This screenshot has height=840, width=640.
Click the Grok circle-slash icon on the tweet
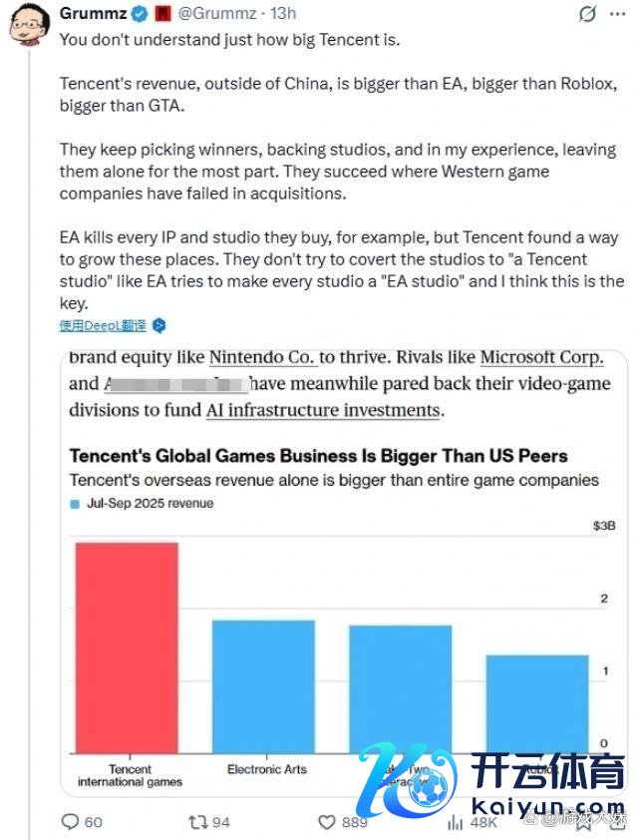click(x=587, y=15)
